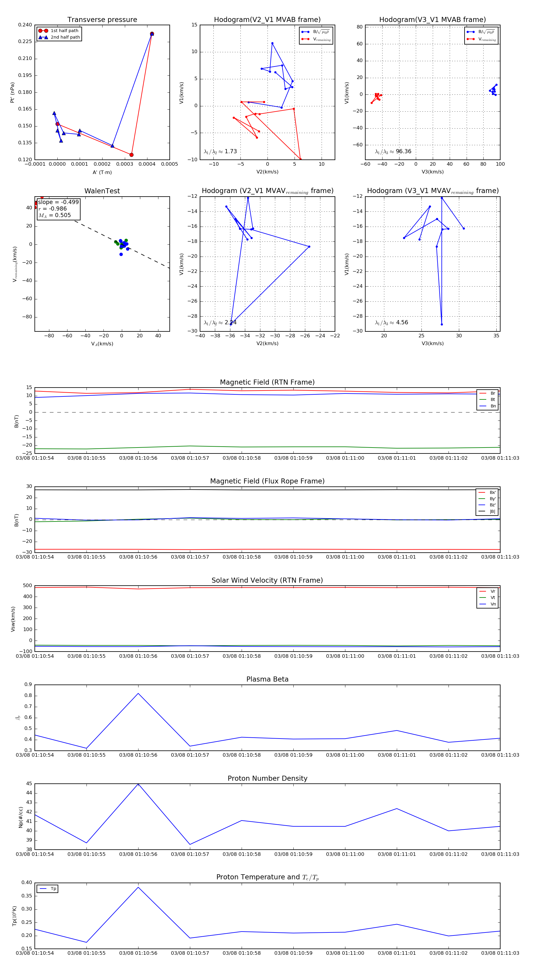Click the 'Bt' legend entry
Viewport: 535px width, 980px height.
pos(487,399)
